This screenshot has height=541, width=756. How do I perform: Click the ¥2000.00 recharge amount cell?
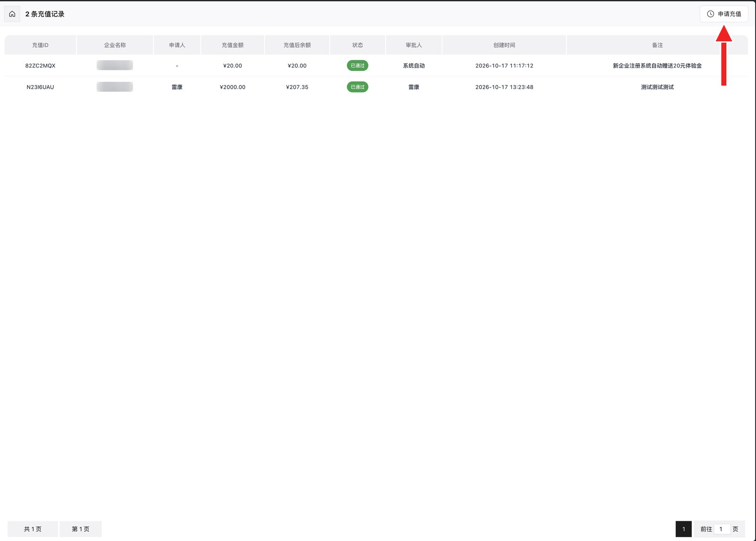point(232,87)
